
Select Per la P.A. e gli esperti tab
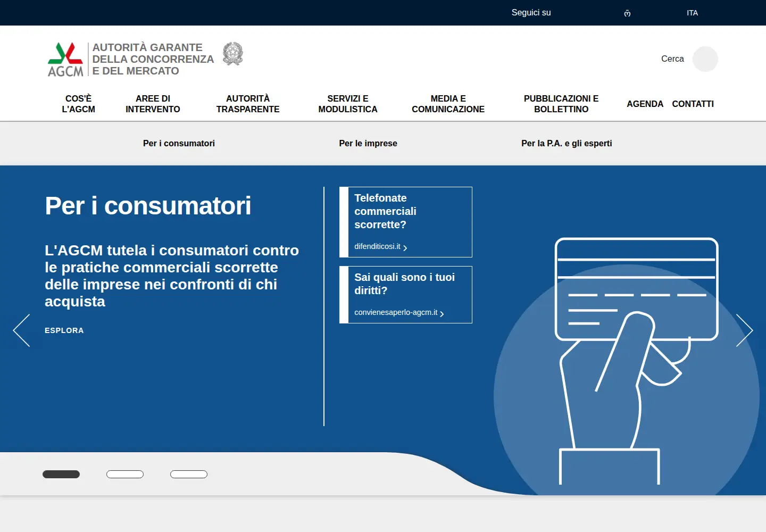567,143
